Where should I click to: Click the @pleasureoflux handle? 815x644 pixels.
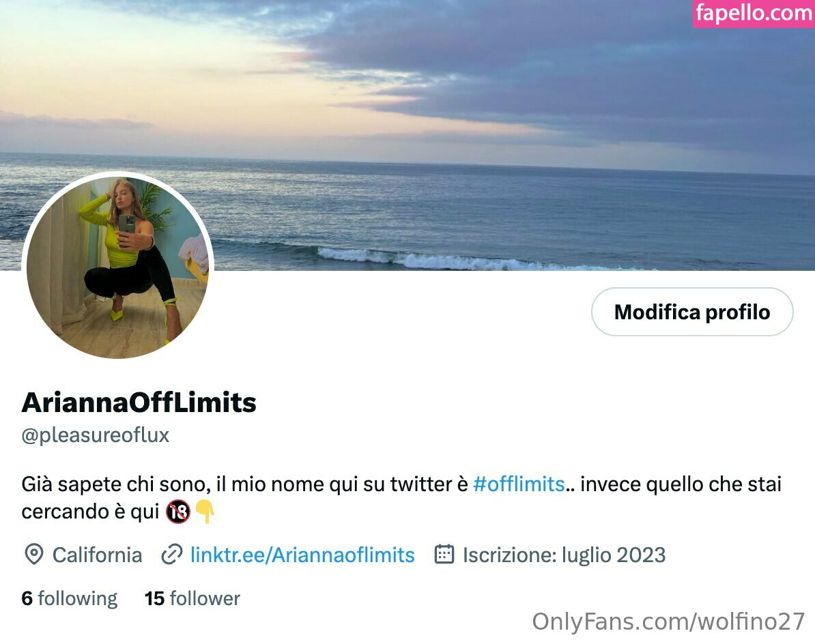point(96,435)
